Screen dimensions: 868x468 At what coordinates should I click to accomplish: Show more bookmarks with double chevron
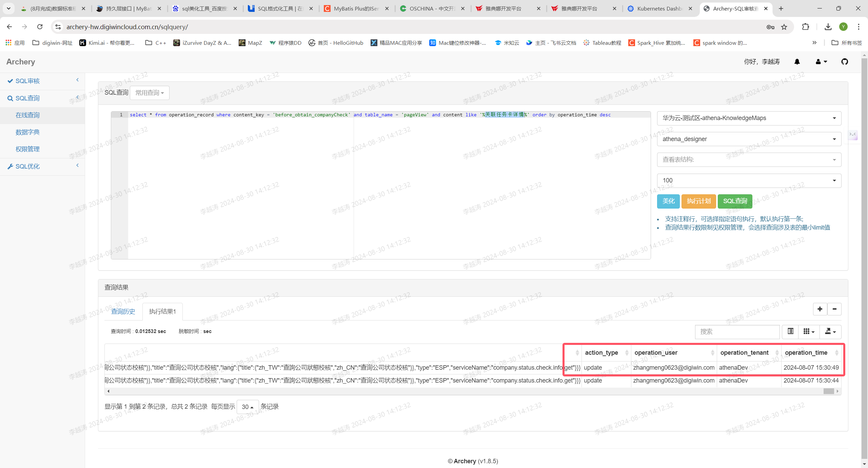[x=814, y=43]
